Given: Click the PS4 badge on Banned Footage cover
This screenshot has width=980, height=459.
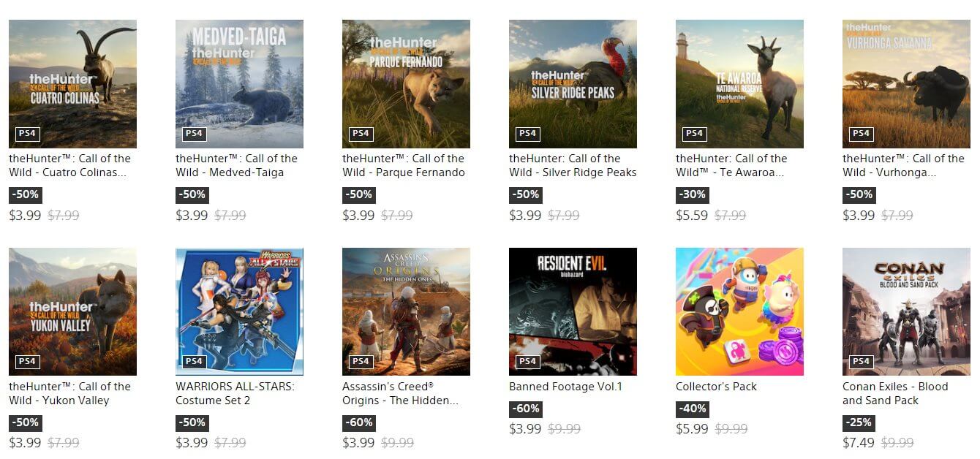Looking at the screenshot, I should coord(527,361).
